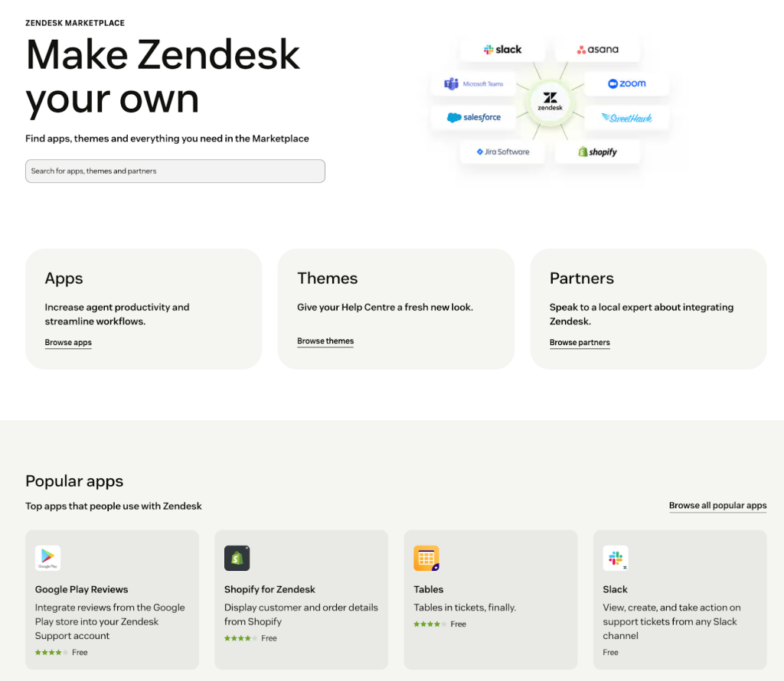Screen dimensions: 784x681
Task: Click the Shopify for Zendesk app icon
Action: coord(237,558)
